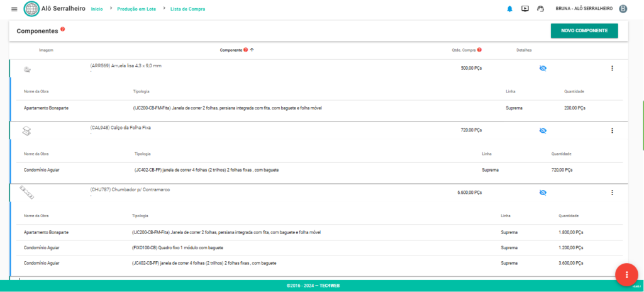Click the Arruela lisa component thumbnail
The width and height of the screenshot is (644, 292).
(x=27, y=69)
